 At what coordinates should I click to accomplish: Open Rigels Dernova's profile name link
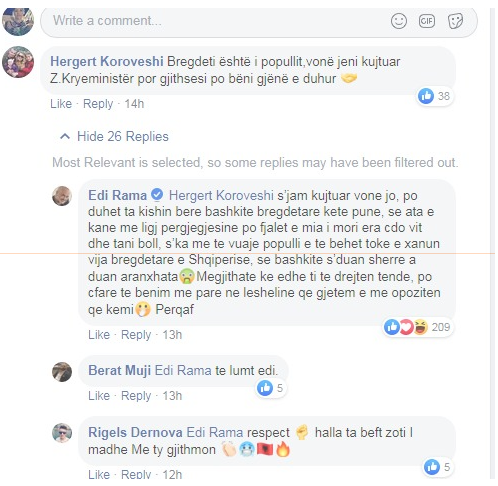coord(135,432)
